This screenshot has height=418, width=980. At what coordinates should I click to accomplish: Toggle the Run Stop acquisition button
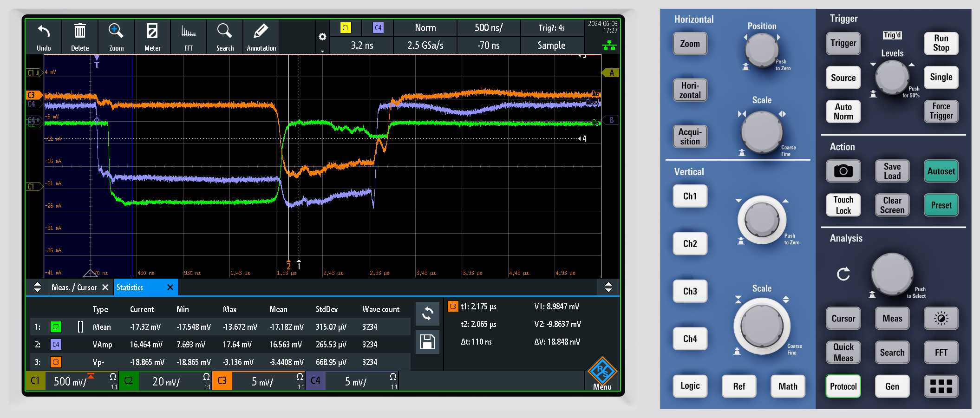(x=941, y=43)
